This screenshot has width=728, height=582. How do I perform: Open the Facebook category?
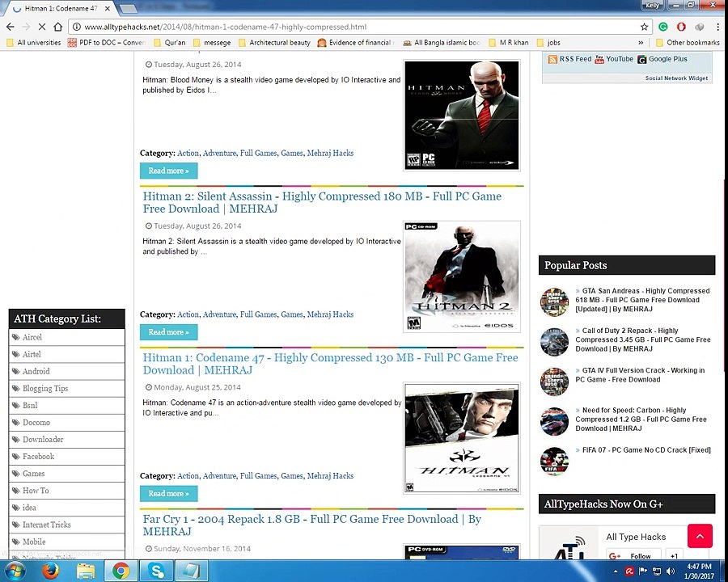point(66,457)
